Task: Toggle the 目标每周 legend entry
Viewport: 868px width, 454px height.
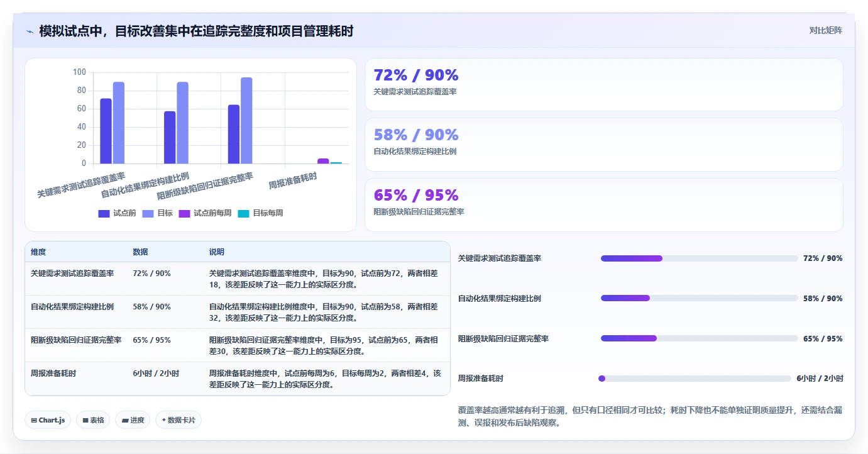Action: click(260, 213)
